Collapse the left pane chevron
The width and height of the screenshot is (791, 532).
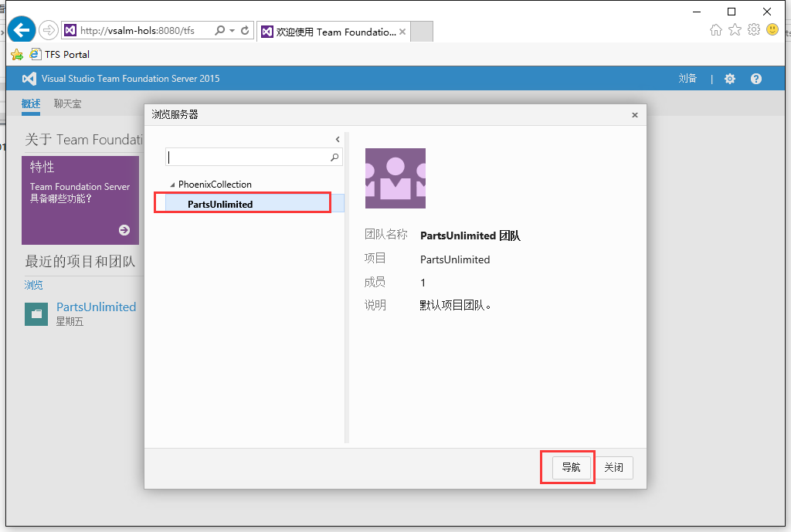(338, 139)
